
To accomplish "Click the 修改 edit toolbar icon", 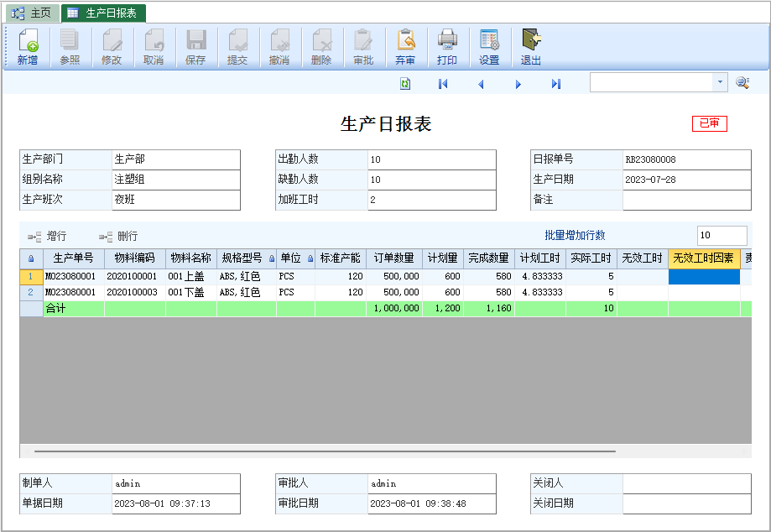I will coord(112,47).
